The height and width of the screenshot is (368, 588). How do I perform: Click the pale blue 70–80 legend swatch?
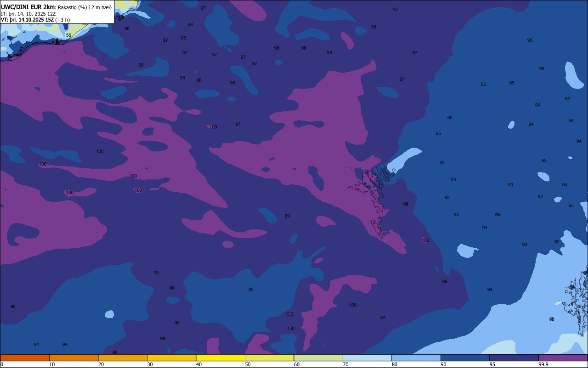click(x=367, y=357)
